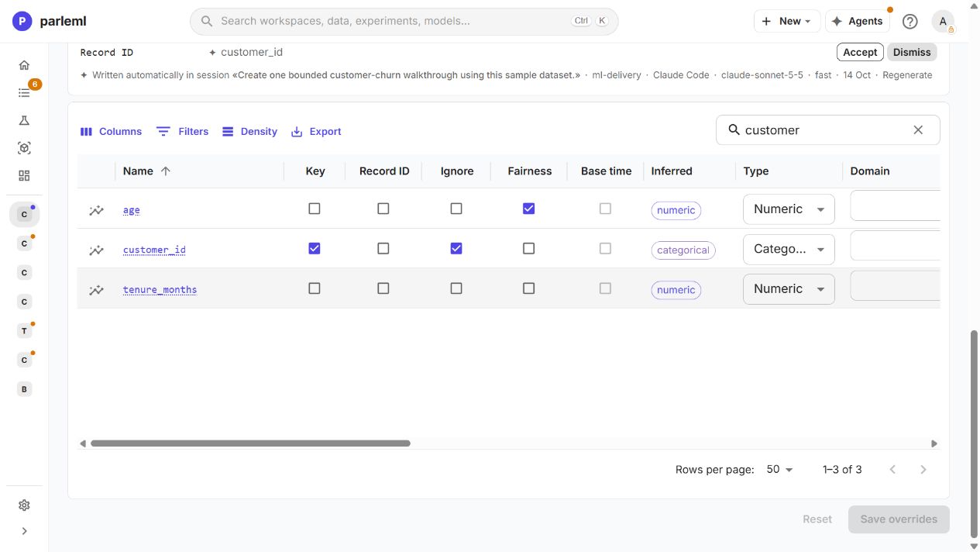
Task: Open the task list icon with badge 6
Action: pos(24,93)
